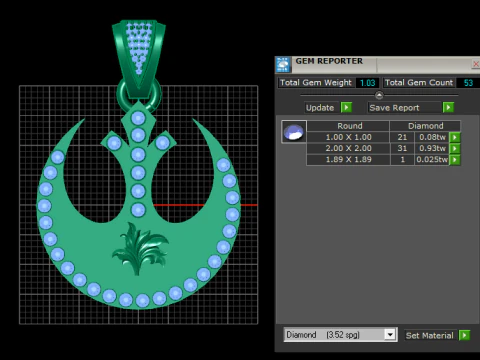Click green arrow for 2.00 X 2.00 row
Screen dimensions: 480x360
coord(455,148)
